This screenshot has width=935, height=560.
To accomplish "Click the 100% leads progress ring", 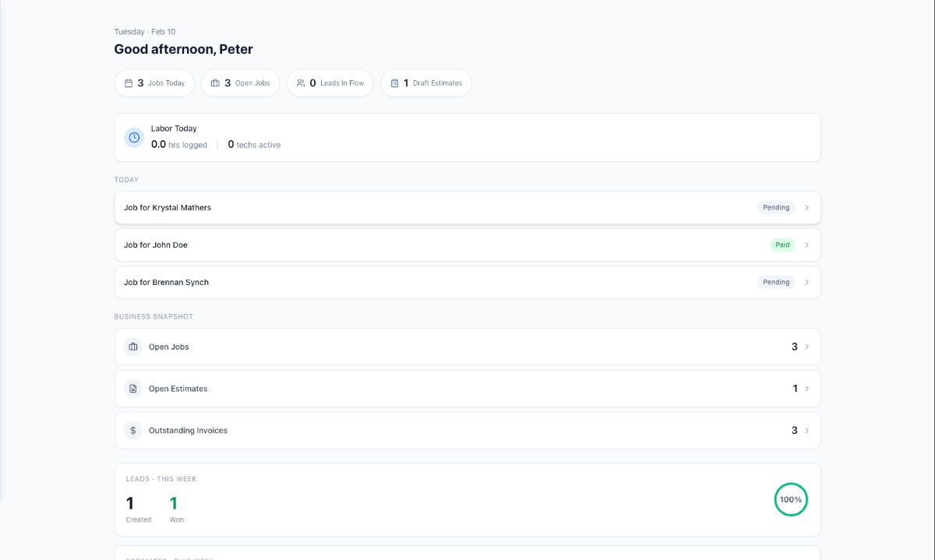I will (791, 499).
